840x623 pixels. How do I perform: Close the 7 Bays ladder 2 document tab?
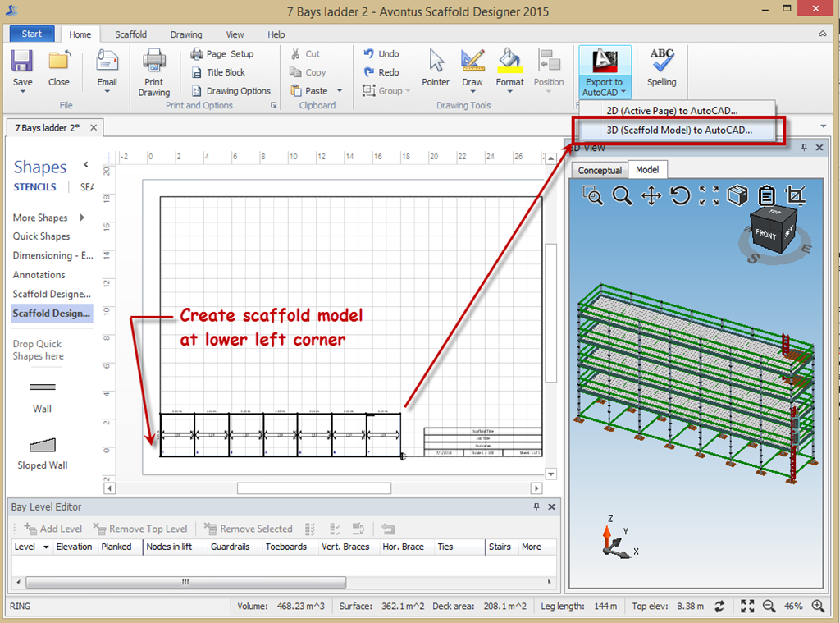coord(94,127)
